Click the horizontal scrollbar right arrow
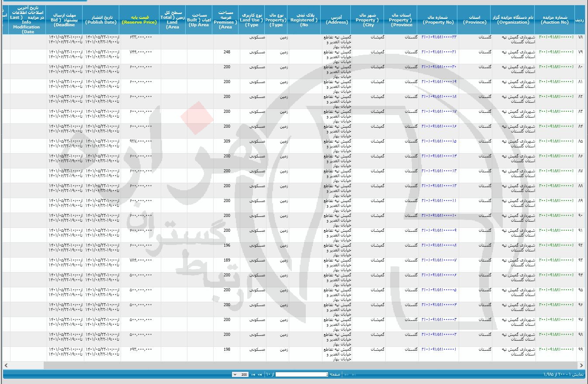This screenshot has width=588, height=384. [x=581, y=365]
